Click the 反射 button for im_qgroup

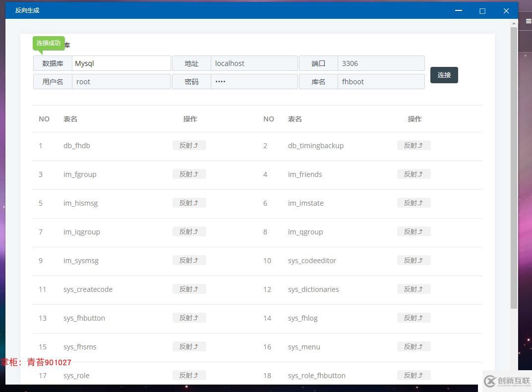pyautogui.click(x=414, y=231)
